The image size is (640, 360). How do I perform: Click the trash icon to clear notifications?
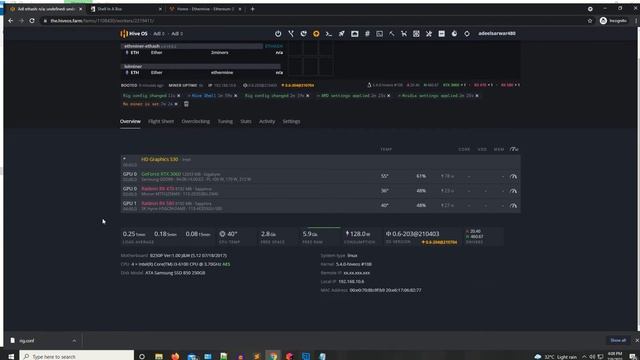(186, 104)
